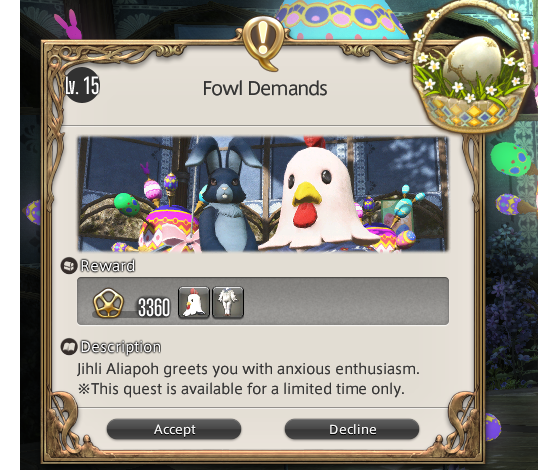Screen dimensions: 559x470
Task: Click the 3360 experience value
Action: click(154, 307)
